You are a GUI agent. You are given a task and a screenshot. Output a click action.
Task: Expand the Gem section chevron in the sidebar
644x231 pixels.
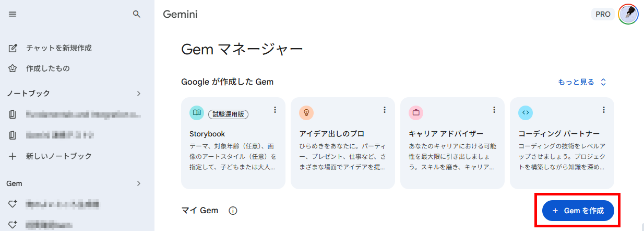coord(138,183)
